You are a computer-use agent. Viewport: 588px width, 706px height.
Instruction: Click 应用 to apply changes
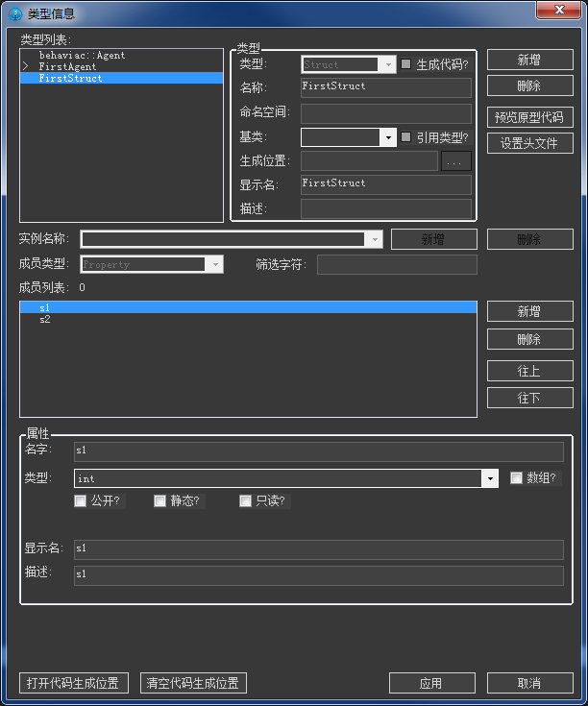click(431, 683)
